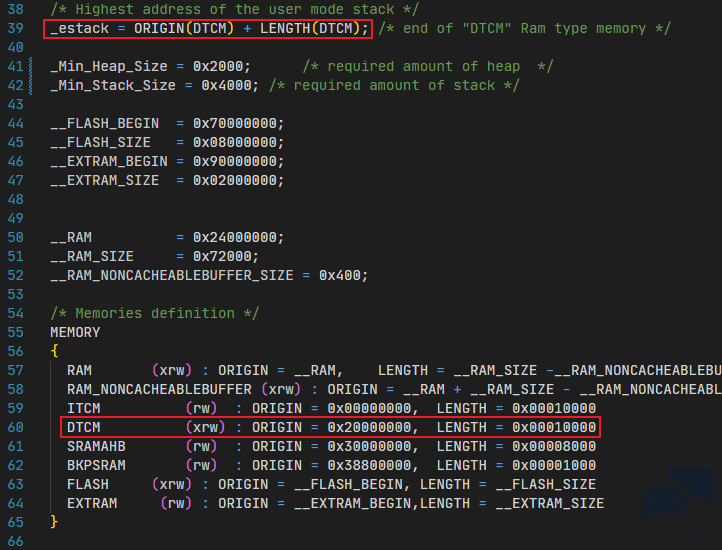Viewport: 722px width, 550px height.
Task: Click __FLASH_SIZE length on line 63
Action: click(546, 485)
